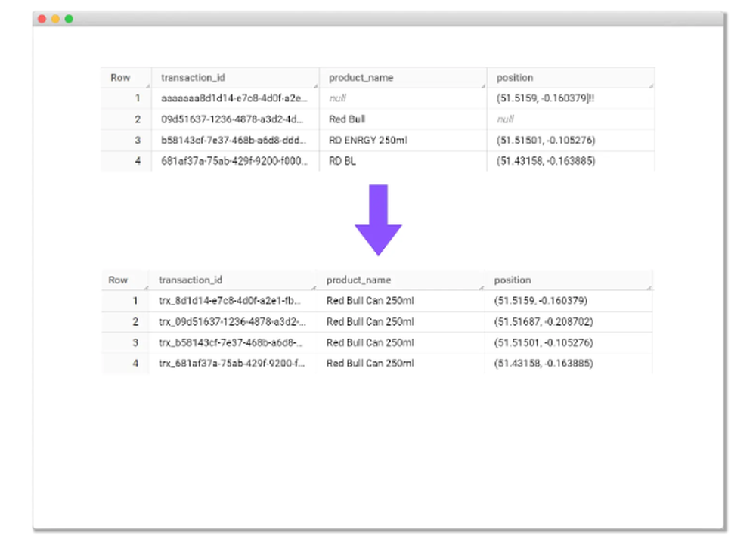
Task: Click transaction id trx_8d1d14-e7c8-4d0f-a2e1-fb...
Action: click(x=230, y=301)
